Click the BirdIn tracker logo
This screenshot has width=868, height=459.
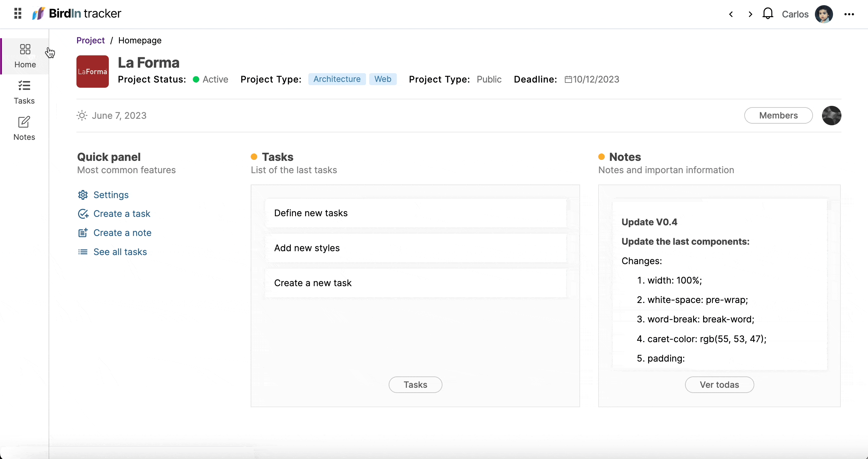click(x=76, y=14)
